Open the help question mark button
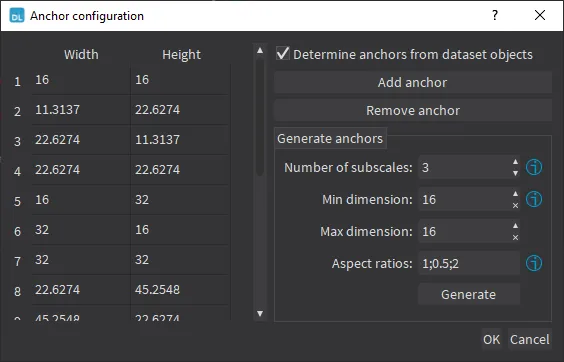Image resolution: width=564 pixels, height=362 pixels. (495, 15)
